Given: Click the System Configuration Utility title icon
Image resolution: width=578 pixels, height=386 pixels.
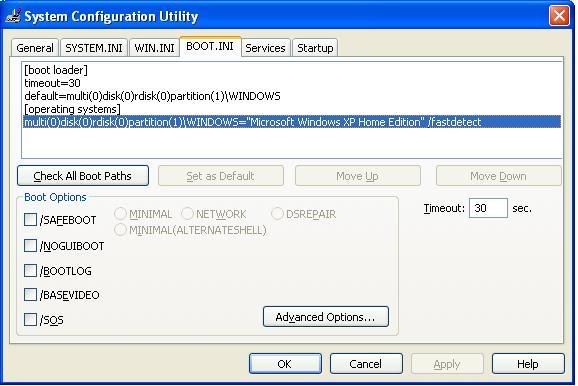Looking at the screenshot, I should pos(13,16).
